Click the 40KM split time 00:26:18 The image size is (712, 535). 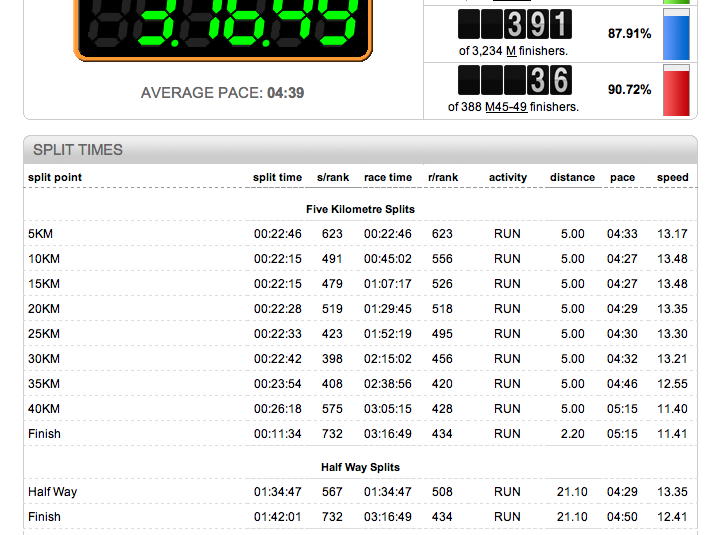coord(277,409)
